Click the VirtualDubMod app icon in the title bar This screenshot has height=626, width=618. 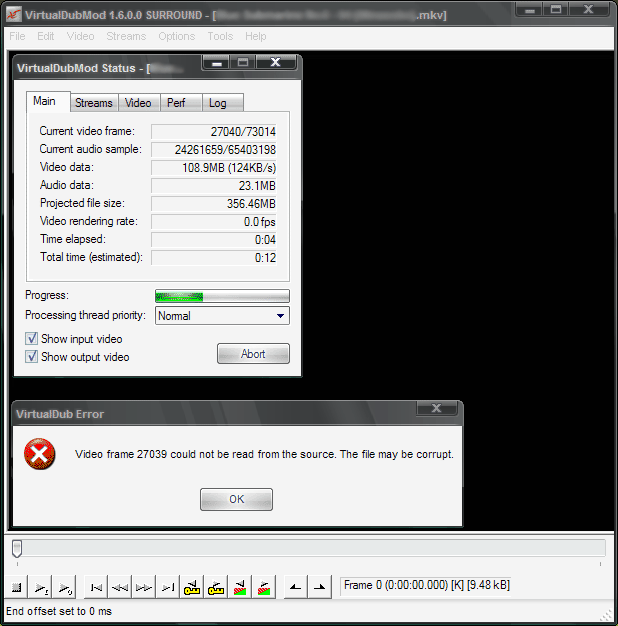pyautogui.click(x=14, y=15)
